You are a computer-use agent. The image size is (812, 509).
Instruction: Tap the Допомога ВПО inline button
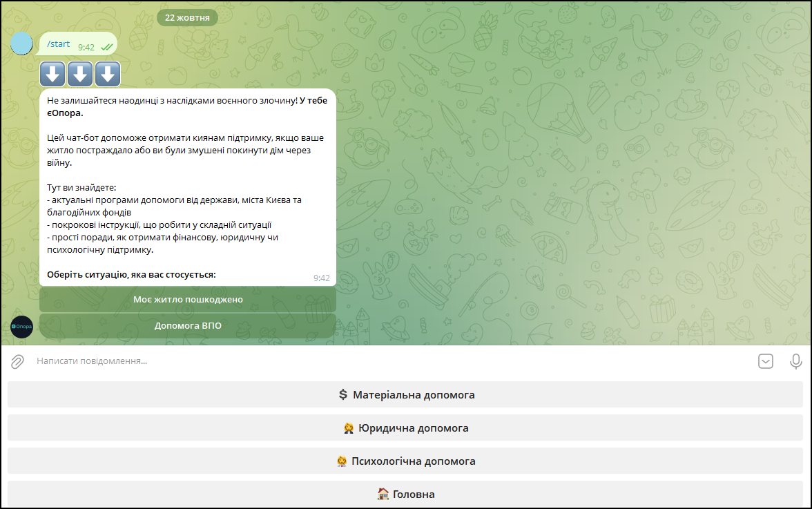click(x=188, y=326)
